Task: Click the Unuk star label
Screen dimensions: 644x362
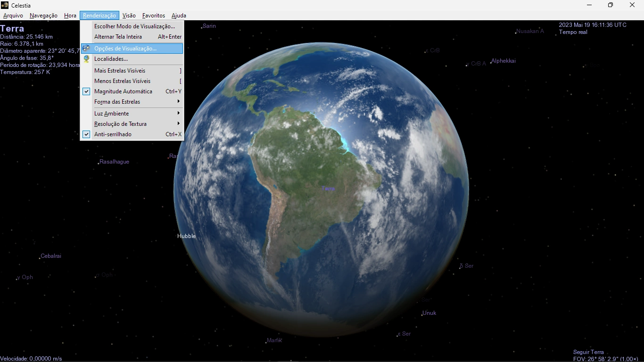Action: [x=429, y=313]
